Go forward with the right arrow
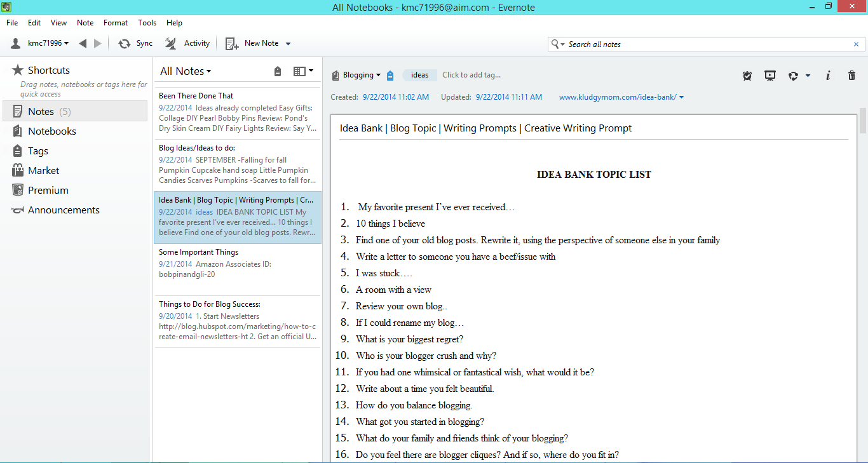The width and height of the screenshot is (868, 463). point(98,43)
